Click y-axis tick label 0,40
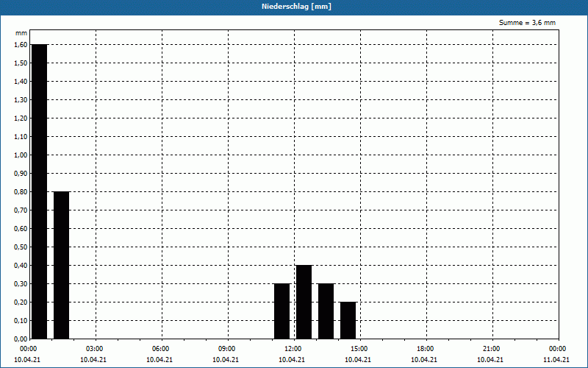This screenshot has width=588, height=368. coord(21,265)
